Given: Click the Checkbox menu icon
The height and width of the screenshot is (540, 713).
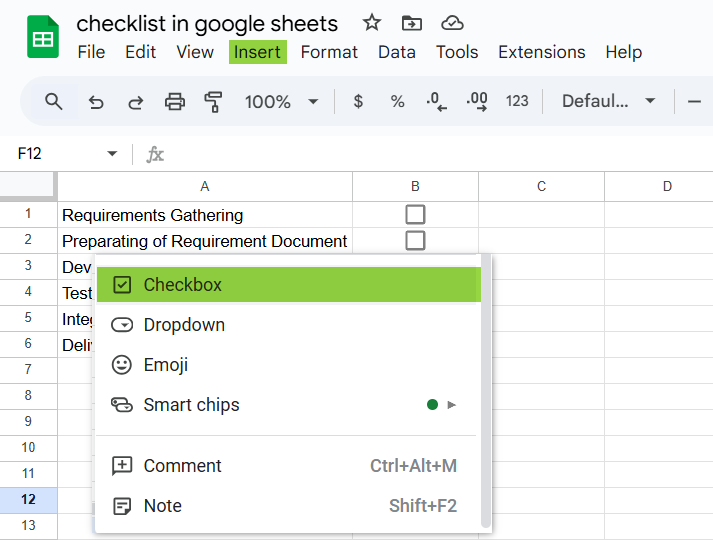Looking at the screenshot, I should click(122, 285).
